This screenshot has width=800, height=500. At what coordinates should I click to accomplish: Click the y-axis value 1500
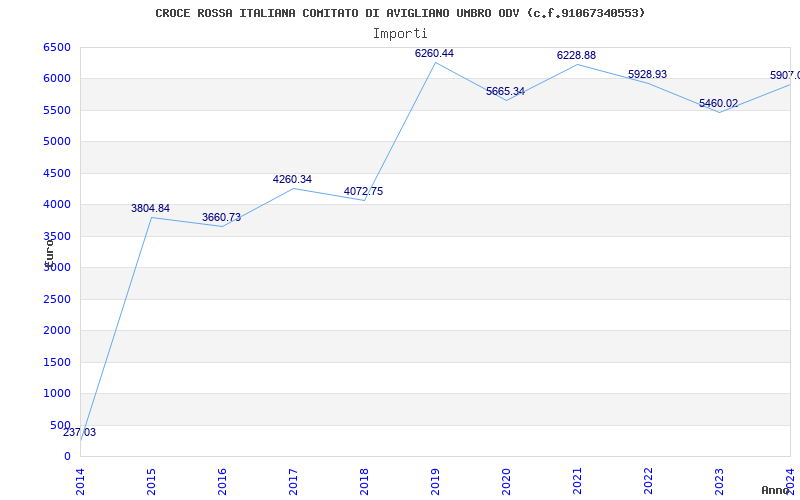[57, 362]
